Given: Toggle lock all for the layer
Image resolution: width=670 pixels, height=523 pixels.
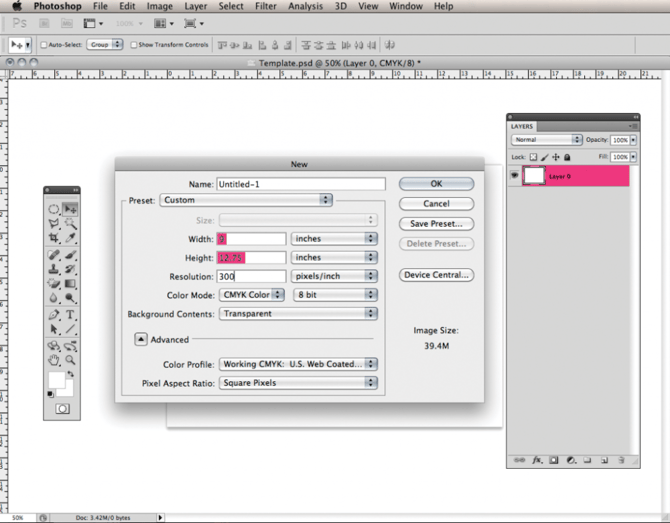Looking at the screenshot, I should point(567,157).
